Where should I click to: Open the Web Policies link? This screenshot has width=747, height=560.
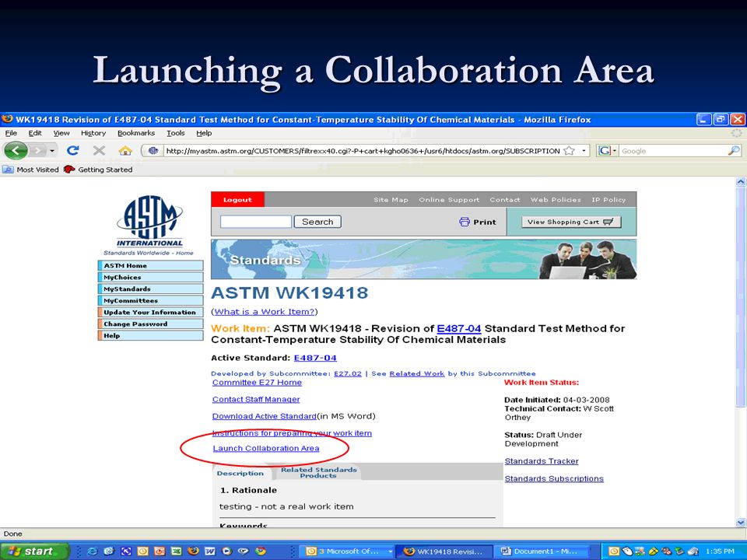[556, 200]
